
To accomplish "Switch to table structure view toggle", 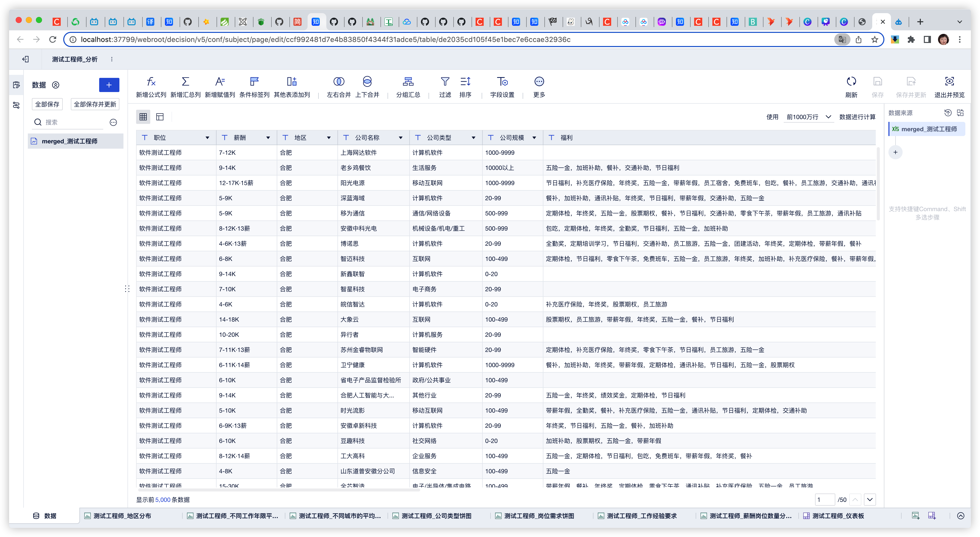I will click(160, 117).
